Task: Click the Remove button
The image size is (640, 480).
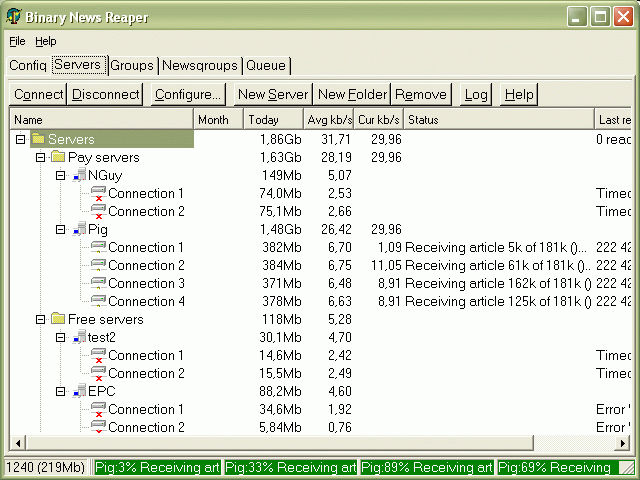Action: coord(421,94)
